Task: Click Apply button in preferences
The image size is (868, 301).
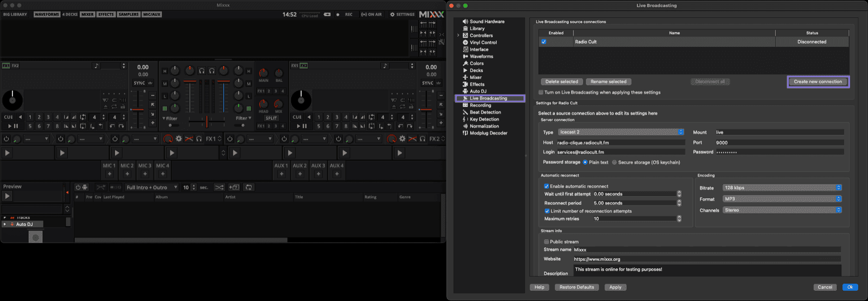Action: (615, 287)
